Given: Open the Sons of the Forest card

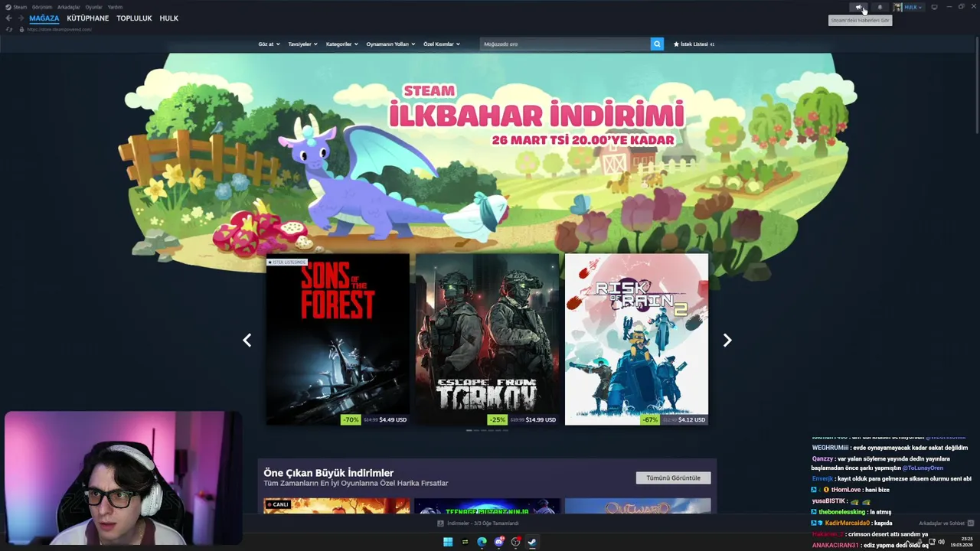Looking at the screenshot, I should pyautogui.click(x=338, y=341).
